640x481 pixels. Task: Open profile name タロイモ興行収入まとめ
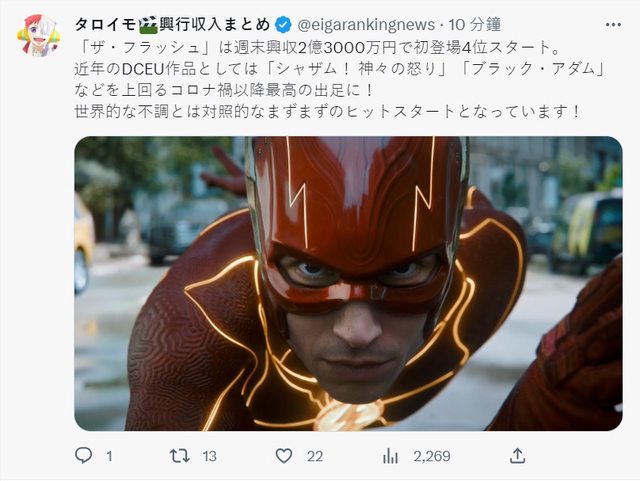coord(172,24)
